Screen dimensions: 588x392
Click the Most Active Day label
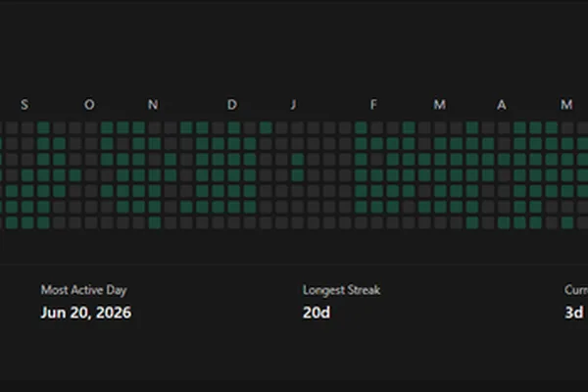tap(84, 290)
